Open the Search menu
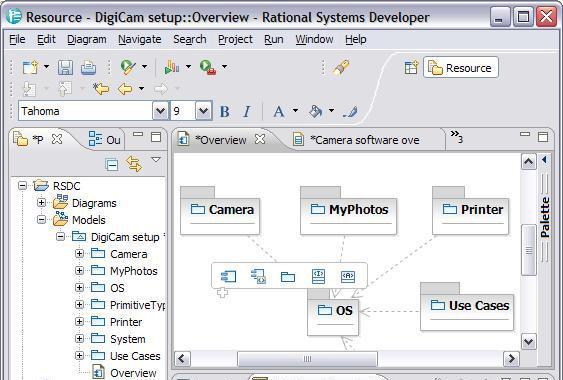 [x=190, y=39]
